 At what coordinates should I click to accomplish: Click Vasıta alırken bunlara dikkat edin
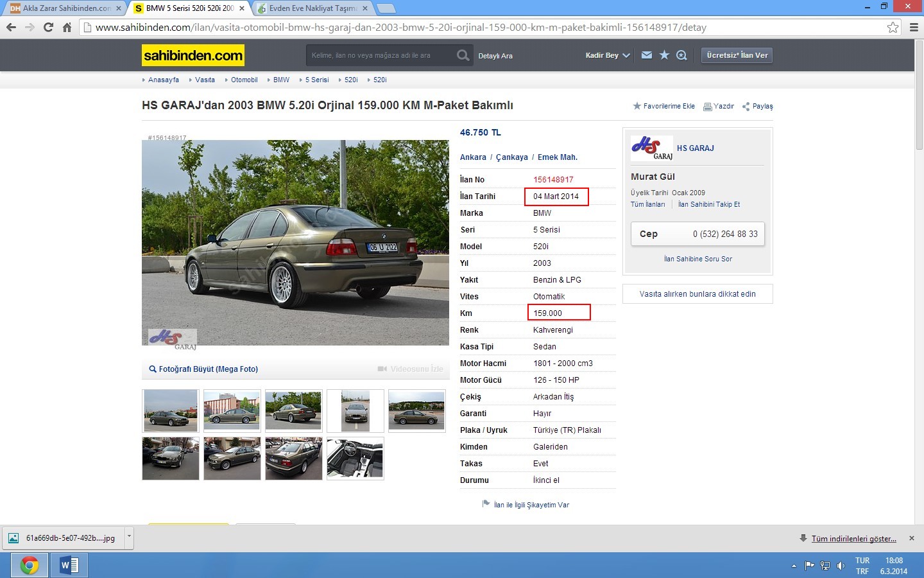[697, 294]
